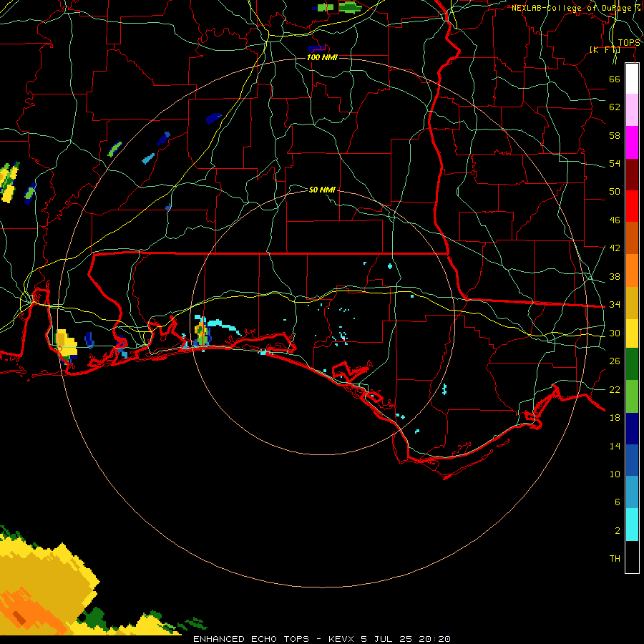
Task: Click the 100 NMI range ring label
Action: [x=322, y=57]
